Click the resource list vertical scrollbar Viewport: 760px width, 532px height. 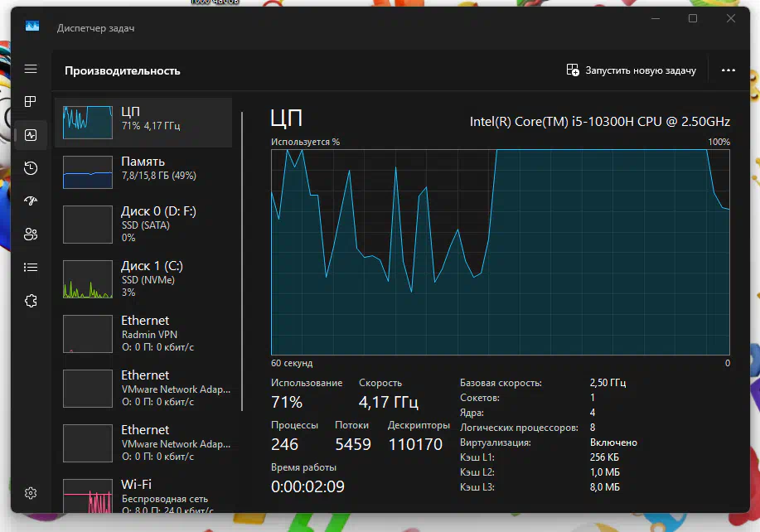point(242,262)
